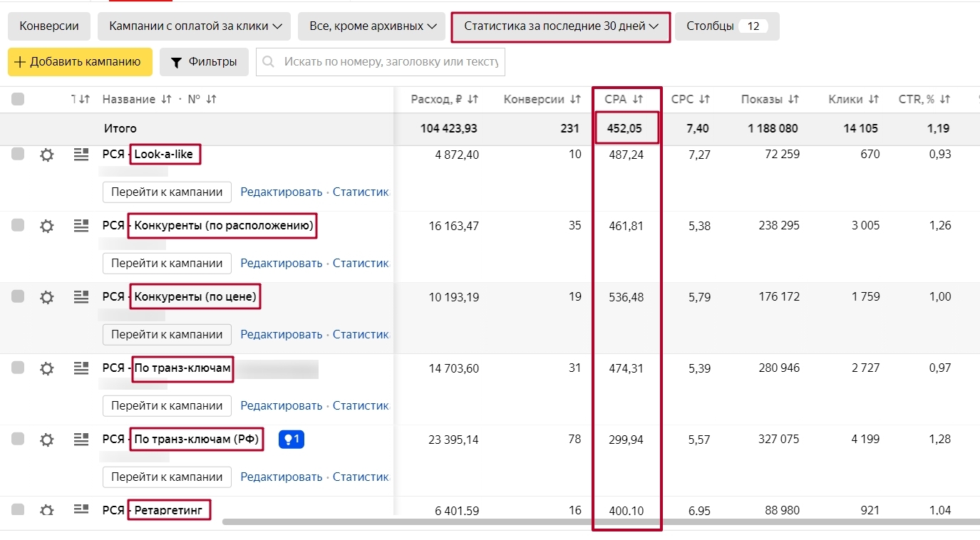980x540 pixels.
Task: Click the campaign type icon beside Конкуренты (по цене)
Action: pyautogui.click(x=81, y=296)
